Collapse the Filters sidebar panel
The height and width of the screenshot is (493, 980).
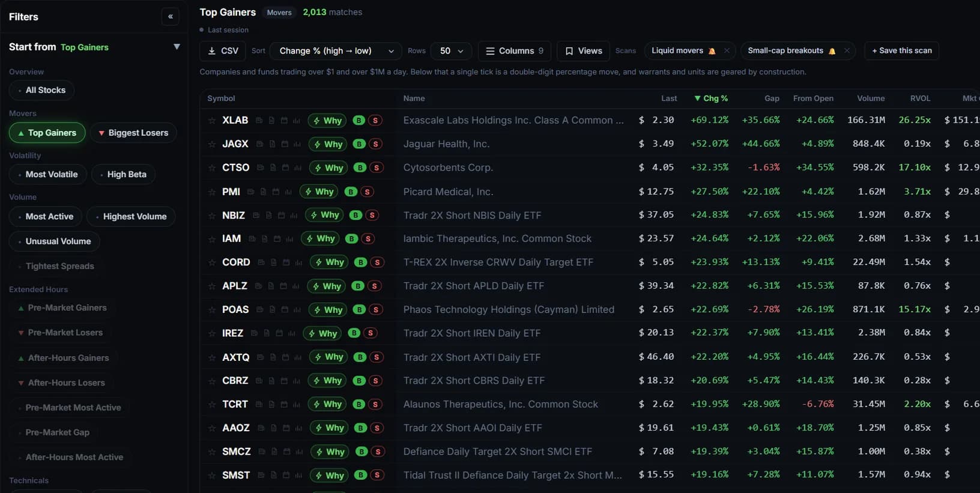point(171,17)
